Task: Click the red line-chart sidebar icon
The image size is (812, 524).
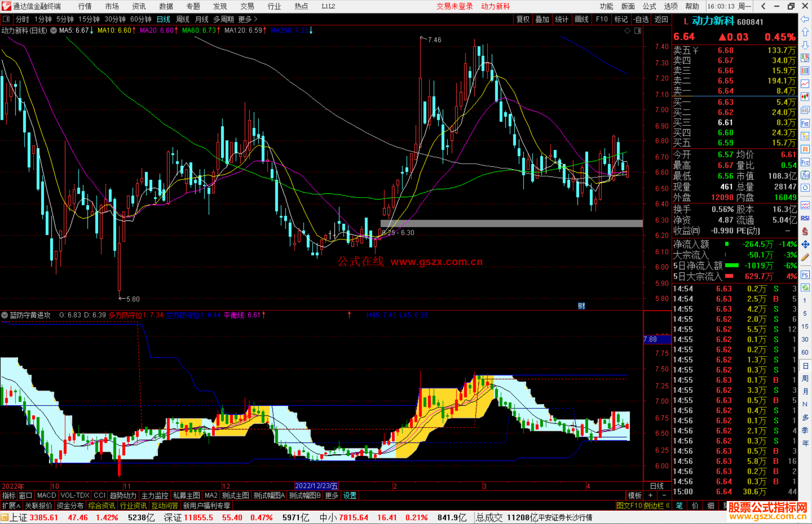Action: point(805,84)
